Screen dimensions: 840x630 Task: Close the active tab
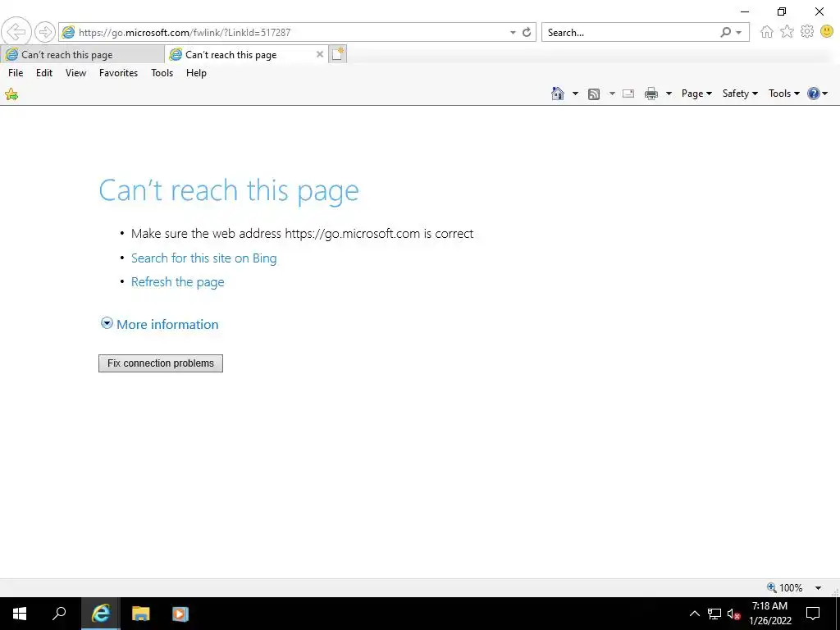click(x=320, y=54)
